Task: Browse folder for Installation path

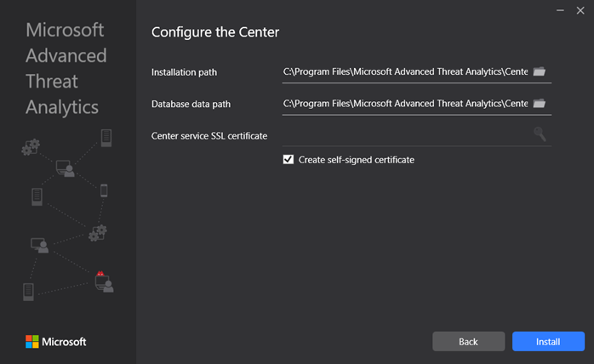Action: click(x=539, y=71)
